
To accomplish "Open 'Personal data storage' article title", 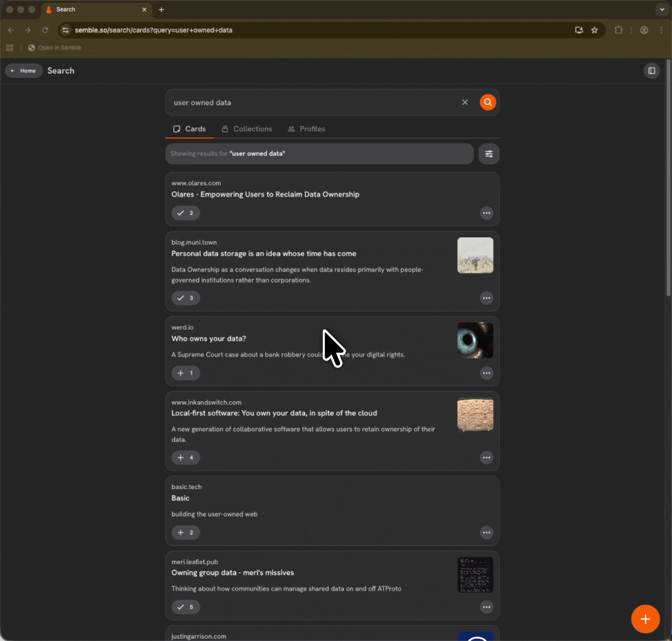I will tap(264, 253).
